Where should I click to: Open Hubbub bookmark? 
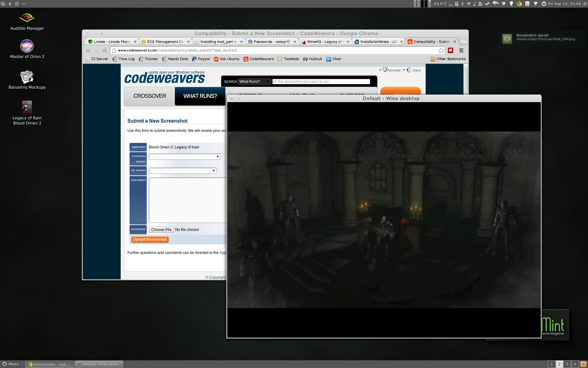[312, 59]
